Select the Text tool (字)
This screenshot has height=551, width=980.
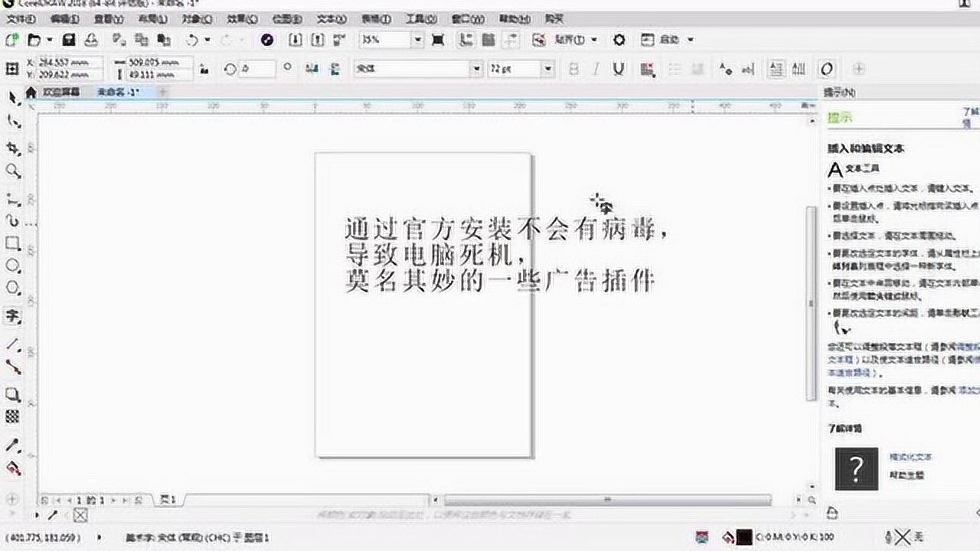[12, 315]
